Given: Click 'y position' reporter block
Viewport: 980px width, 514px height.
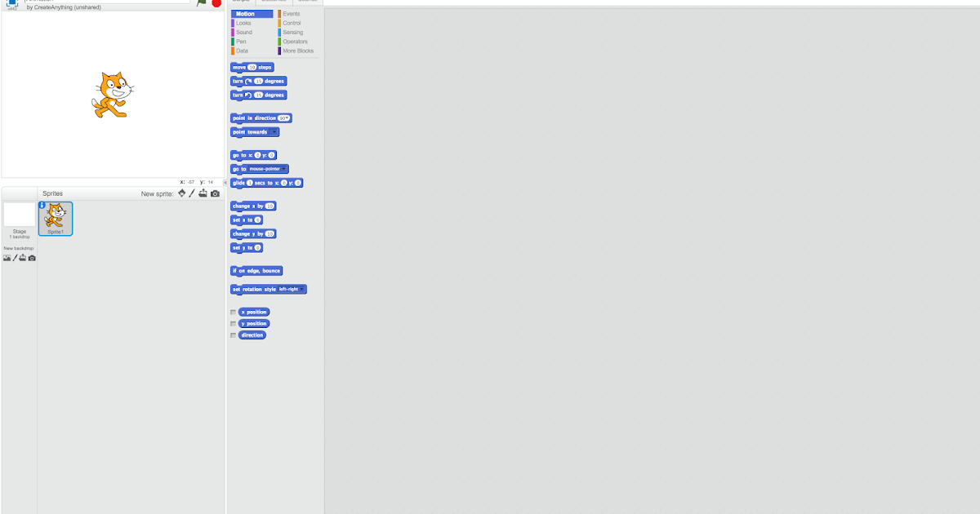Looking at the screenshot, I should pos(254,324).
